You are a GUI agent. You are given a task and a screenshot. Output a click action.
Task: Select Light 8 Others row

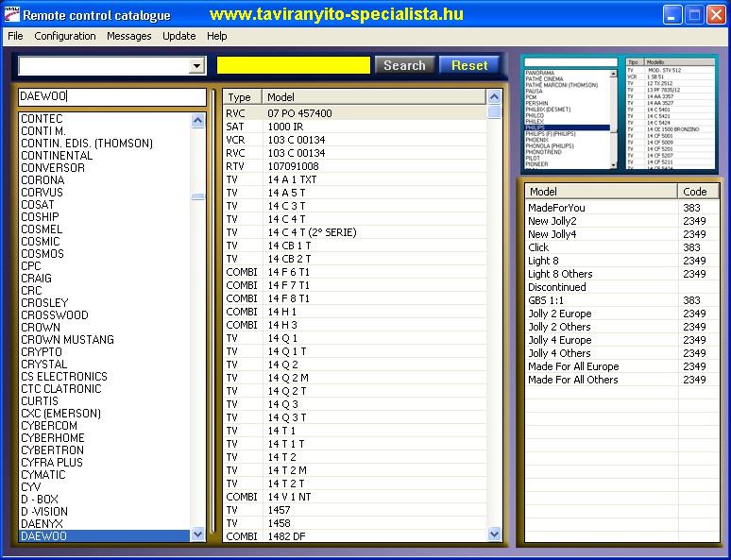click(x=621, y=274)
